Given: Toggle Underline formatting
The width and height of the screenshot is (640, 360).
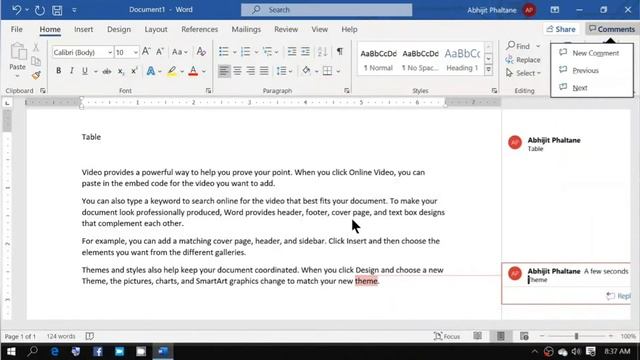Looking at the screenshot, I should coord(85,71).
